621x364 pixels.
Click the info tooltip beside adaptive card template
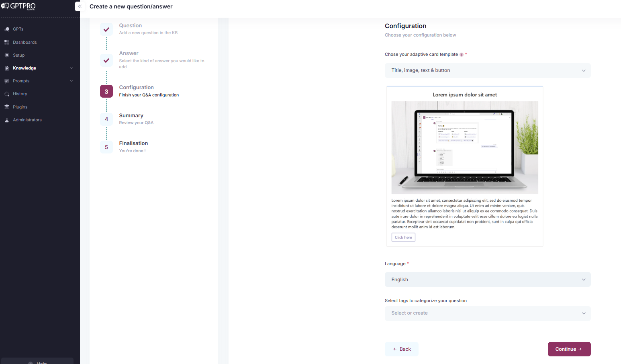point(462,54)
